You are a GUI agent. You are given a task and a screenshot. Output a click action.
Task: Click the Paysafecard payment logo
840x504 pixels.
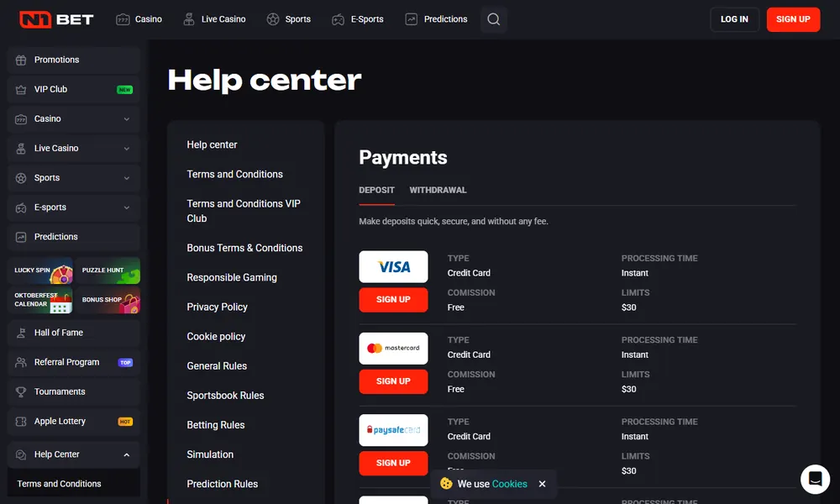coord(393,430)
